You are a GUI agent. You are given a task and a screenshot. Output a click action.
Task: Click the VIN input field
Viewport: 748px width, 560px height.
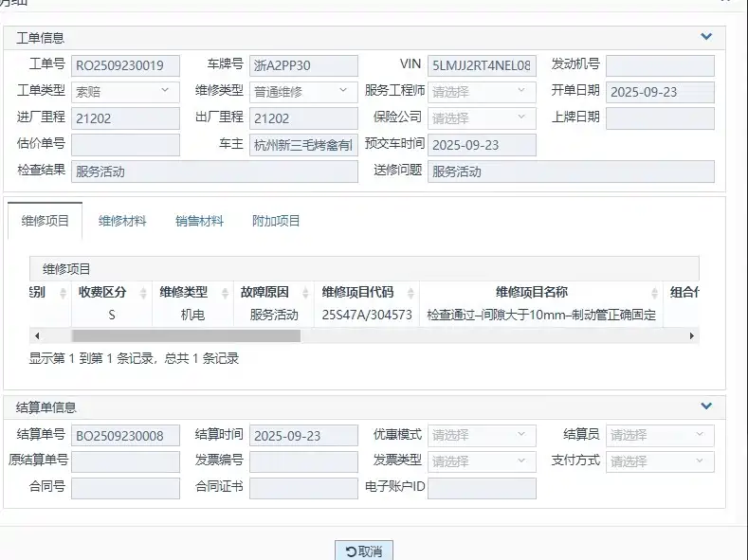[x=482, y=65]
